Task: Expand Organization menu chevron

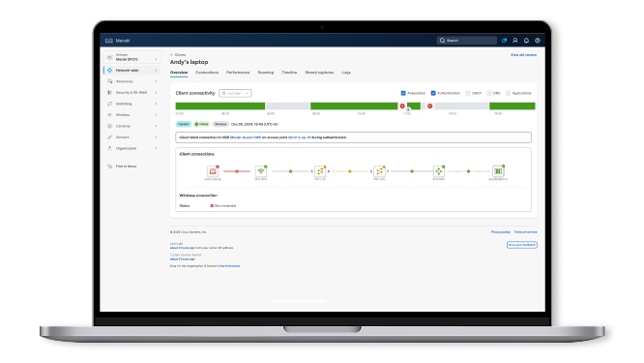Action: point(156,148)
